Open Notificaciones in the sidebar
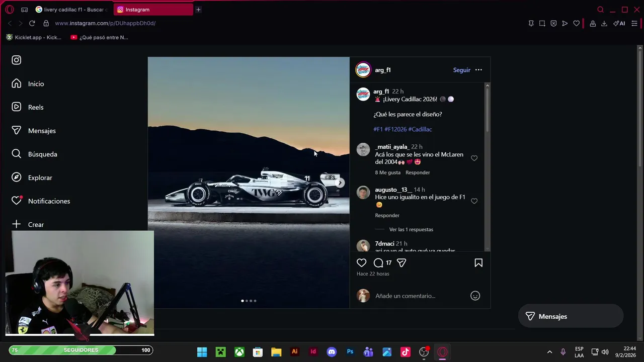The width and height of the screenshot is (644, 362). (x=41, y=201)
